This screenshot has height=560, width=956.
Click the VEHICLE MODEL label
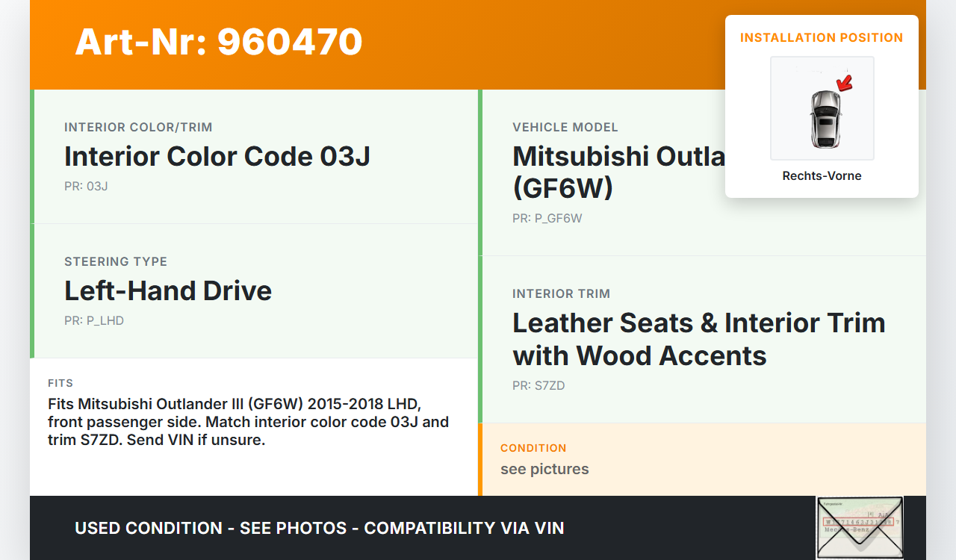pyautogui.click(x=565, y=127)
